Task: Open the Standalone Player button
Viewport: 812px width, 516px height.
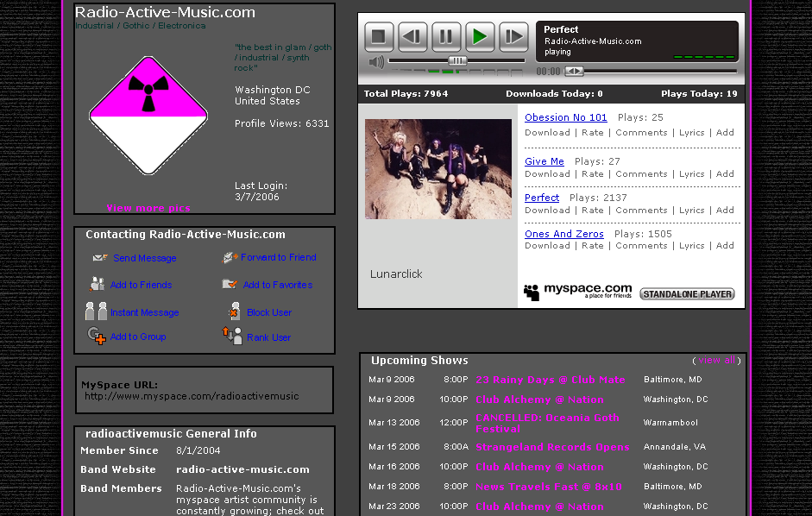Action: click(x=687, y=294)
